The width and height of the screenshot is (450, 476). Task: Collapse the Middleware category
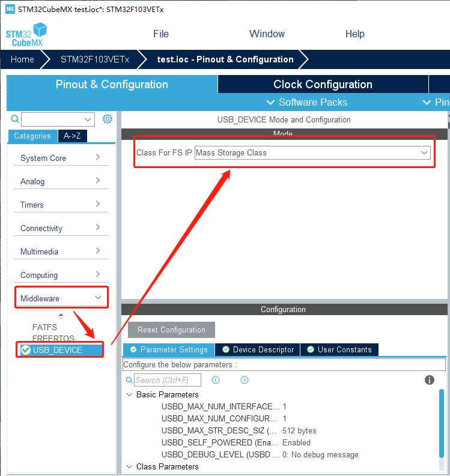[x=61, y=298]
